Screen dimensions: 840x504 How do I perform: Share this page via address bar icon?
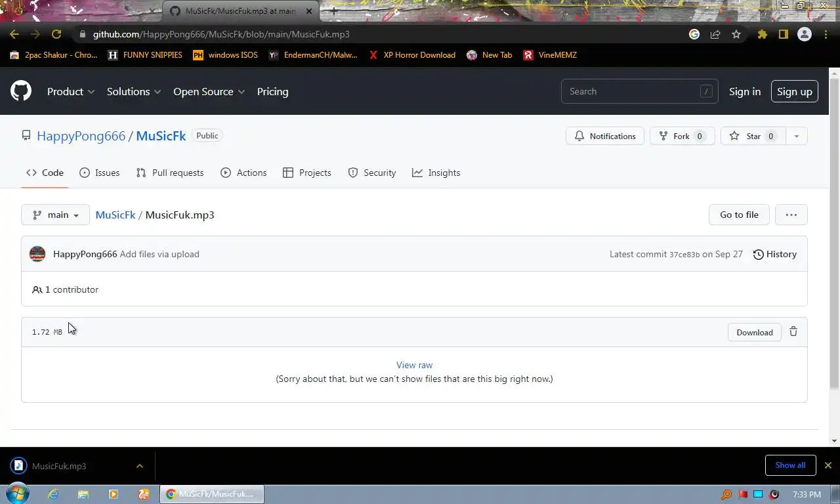pyautogui.click(x=715, y=34)
